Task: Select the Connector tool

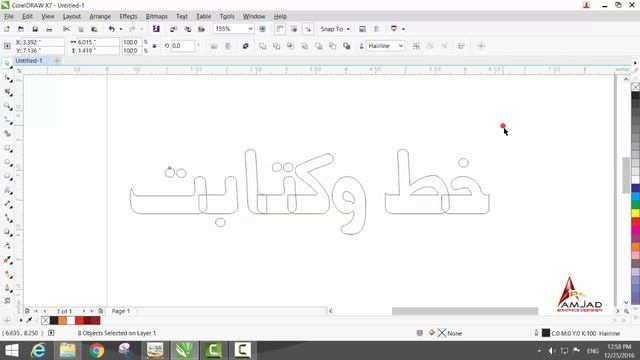Action: pyautogui.click(x=7, y=218)
